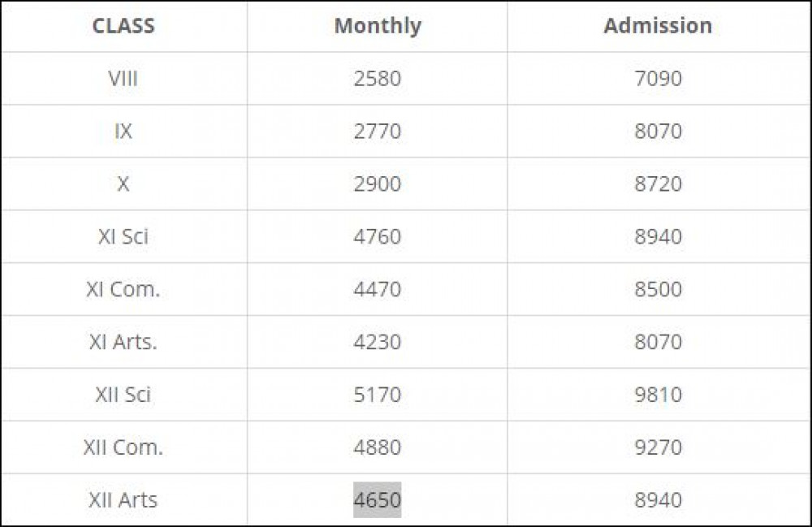Select the XI Arts. row label
The image size is (812, 527).
[x=123, y=342]
